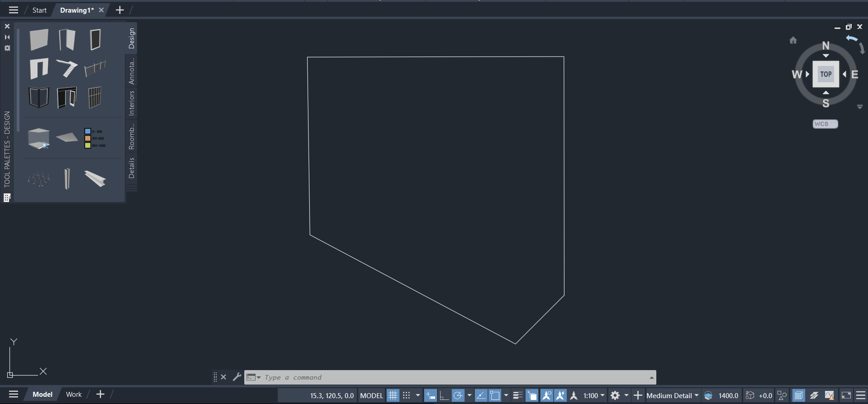
Task: Select the Curtain Wall tool
Action: [95, 97]
